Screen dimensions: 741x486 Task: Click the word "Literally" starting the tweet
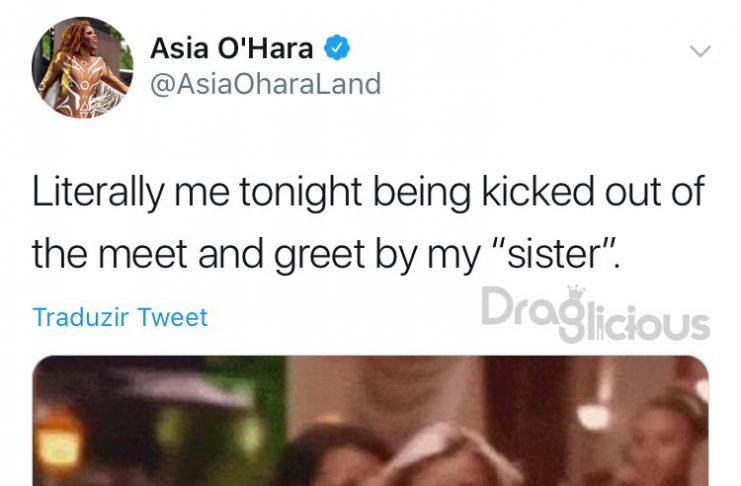pyautogui.click(x=98, y=192)
